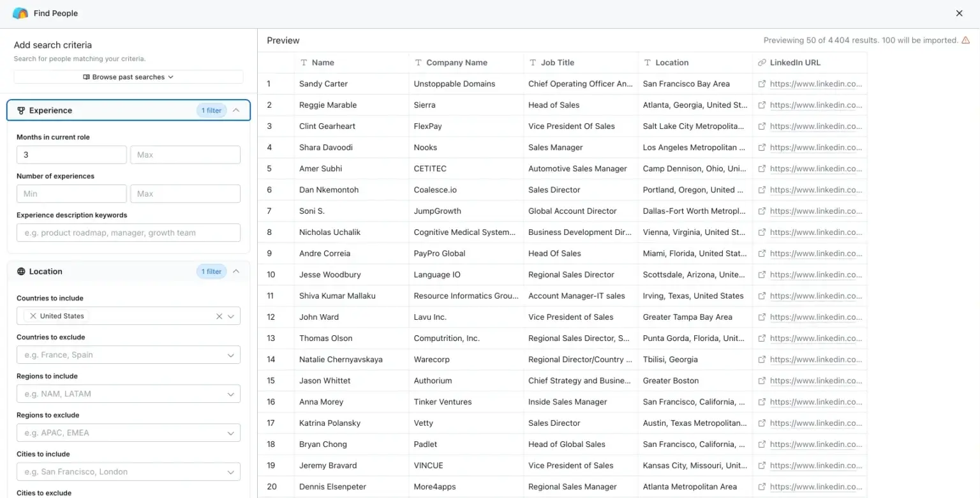Screen dimensions: 980x498
Task: Select the More4apps company cell
Action: click(x=466, y=487)
